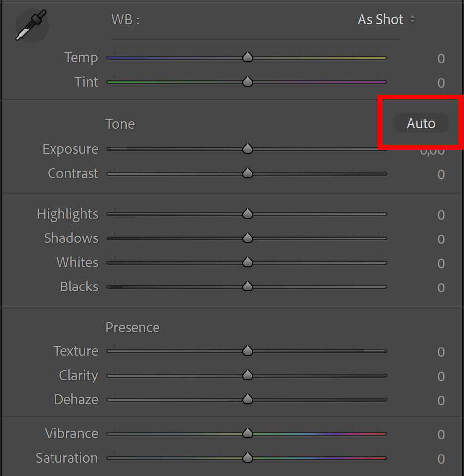Select the White Balance eyedropper tool
464x476 pixels.
click(31, 25)
